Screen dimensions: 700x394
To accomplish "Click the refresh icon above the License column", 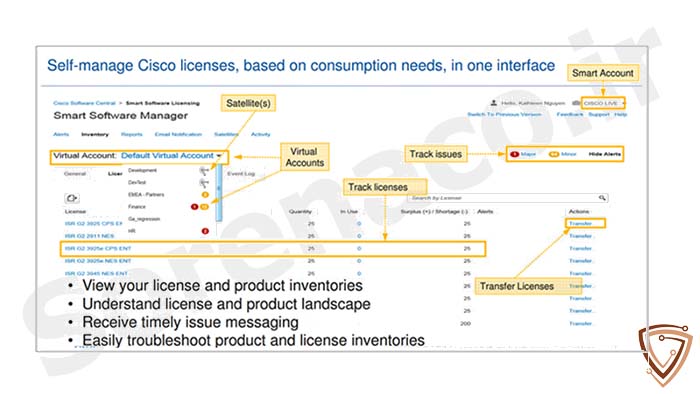I will click(x=72, y=198).
